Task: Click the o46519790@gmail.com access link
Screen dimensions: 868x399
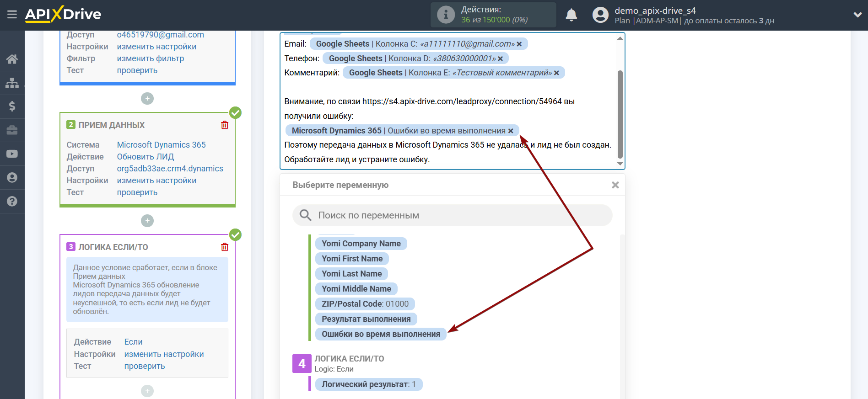Action: click(160, 35)
